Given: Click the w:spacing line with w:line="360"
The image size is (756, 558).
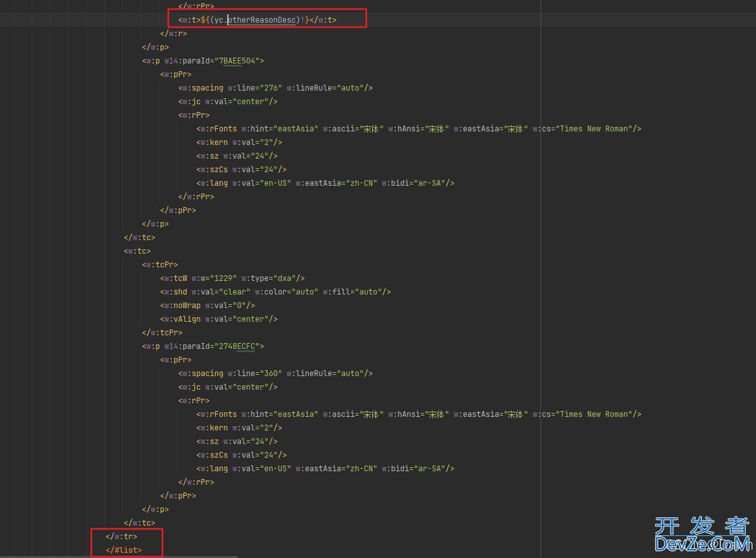Looking at the screenshot, I should (275, 374).
